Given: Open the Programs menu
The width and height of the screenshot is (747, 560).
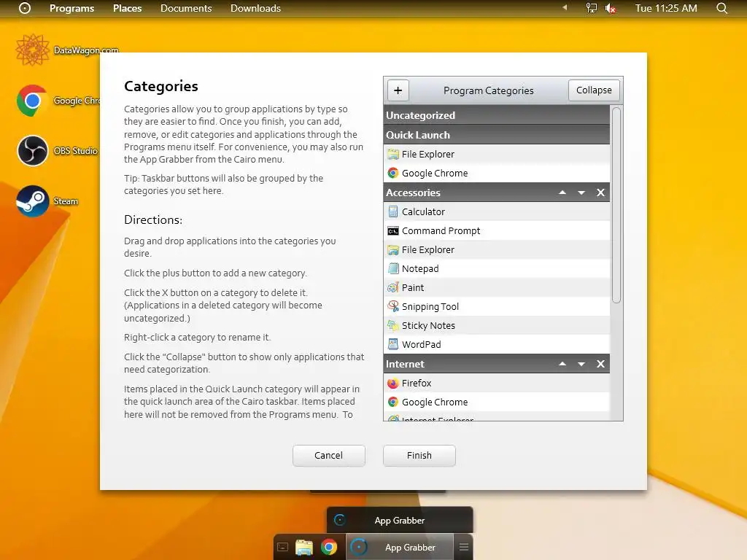Looking at the screenshot, I should tap(72, 8).
